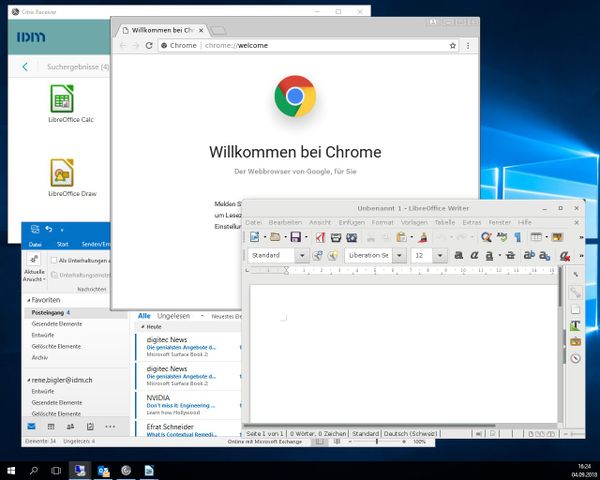
Task: Bookmark page with Chrome star icon
Action: [453, 46]
